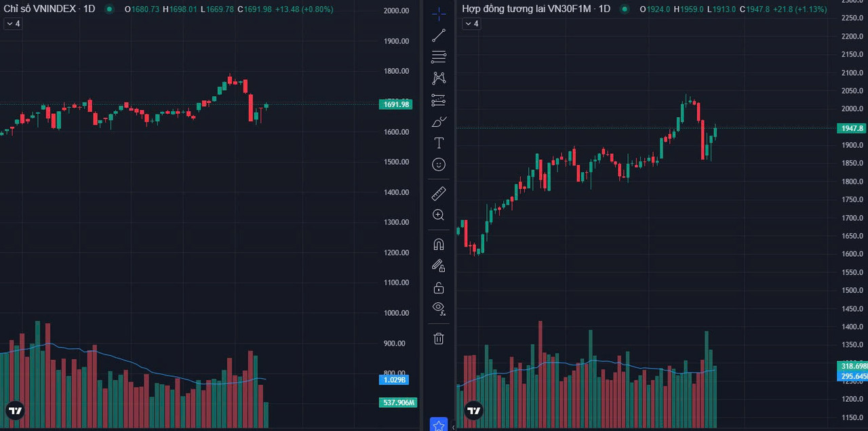Click the 1.029B volume average label
868x431 pixels.
[x=394, y=379]
